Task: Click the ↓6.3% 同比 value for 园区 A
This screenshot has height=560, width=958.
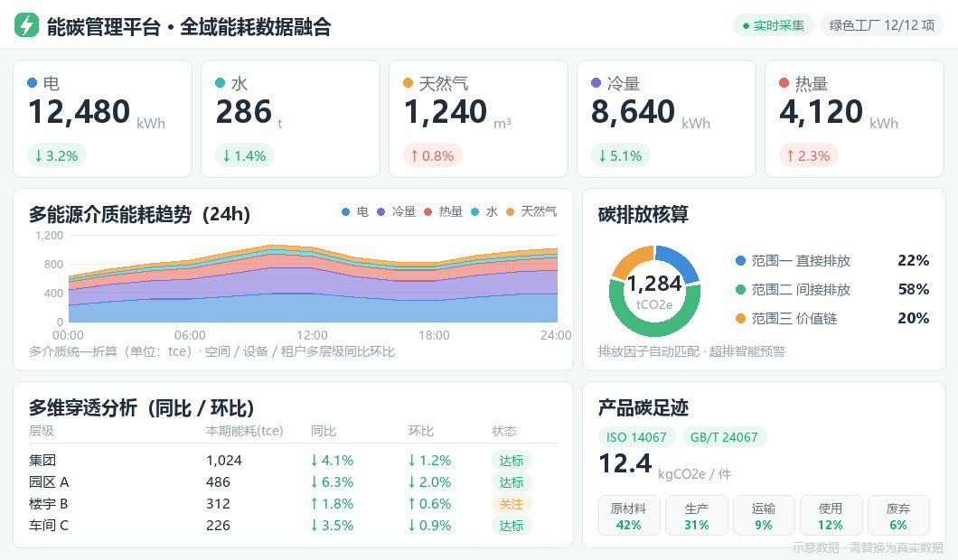Action: pyautogui.click(x=333, y=482)
